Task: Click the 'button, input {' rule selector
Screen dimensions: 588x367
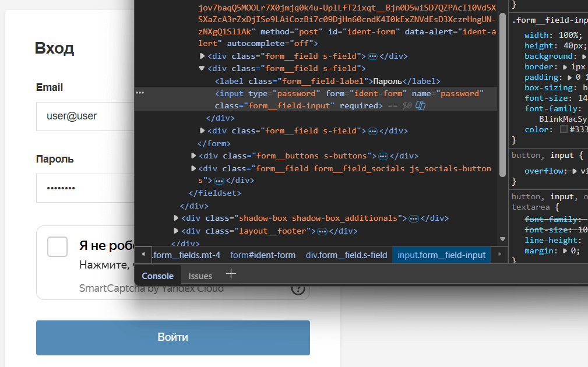Action: pyautogui.click(x=547, y=155)
